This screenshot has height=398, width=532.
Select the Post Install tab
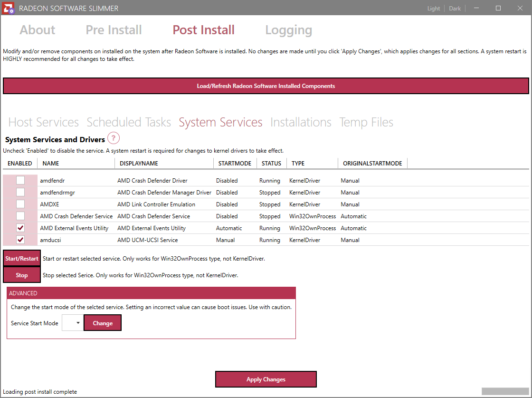204,30
